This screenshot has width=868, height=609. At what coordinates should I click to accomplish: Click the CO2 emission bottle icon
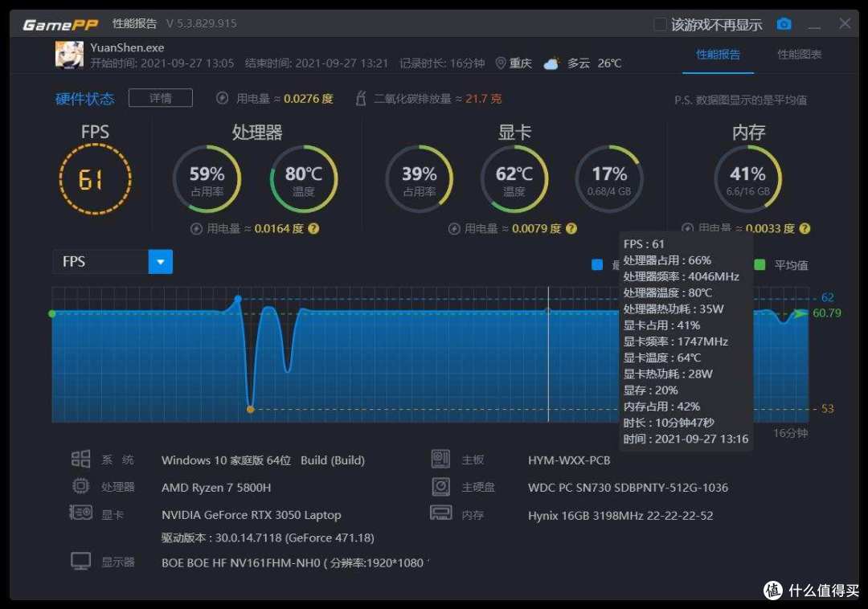point(361,98)
